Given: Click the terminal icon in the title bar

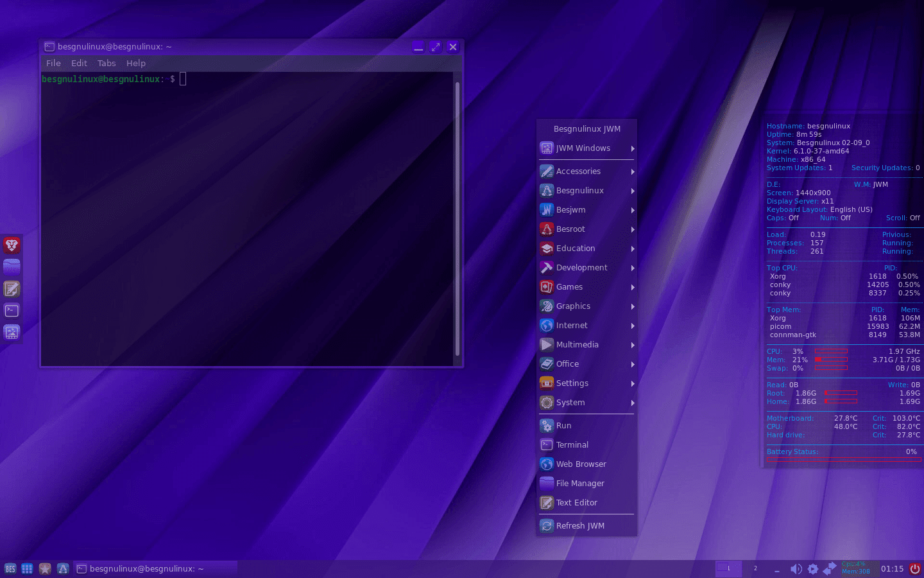Looking at the screenshot, I should pyautogui.click(x=49, y=47).
